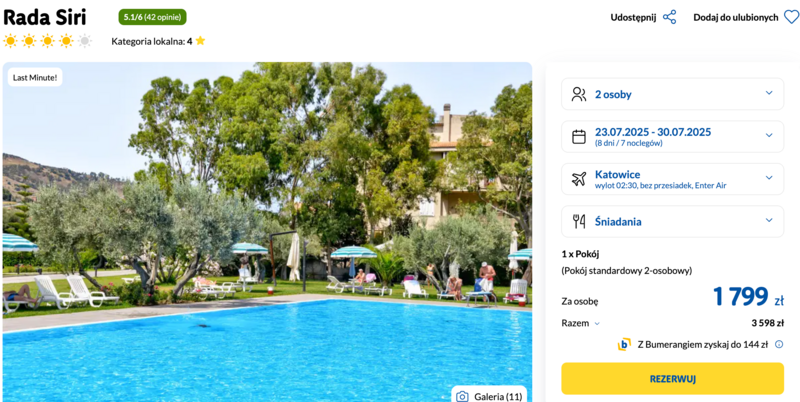Image resolution: width=800 pixels, height=402 pixels.
Task: Open the Śniadania board type dropdown
Action: click(672, 221)
